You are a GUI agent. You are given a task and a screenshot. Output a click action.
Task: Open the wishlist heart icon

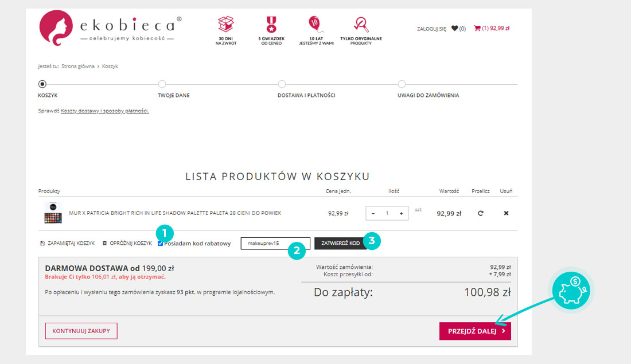tap(455, 28)
